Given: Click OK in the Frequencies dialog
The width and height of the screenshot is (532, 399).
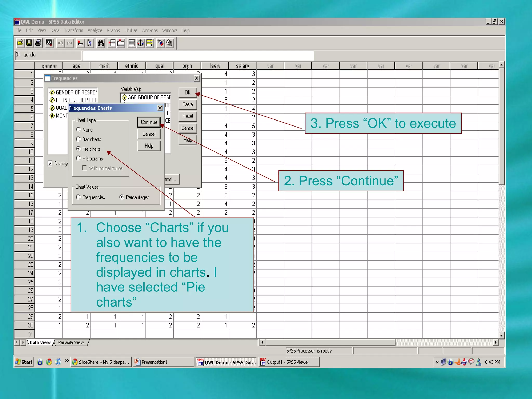Looking at the screenshot, I should tap(188, 92).
